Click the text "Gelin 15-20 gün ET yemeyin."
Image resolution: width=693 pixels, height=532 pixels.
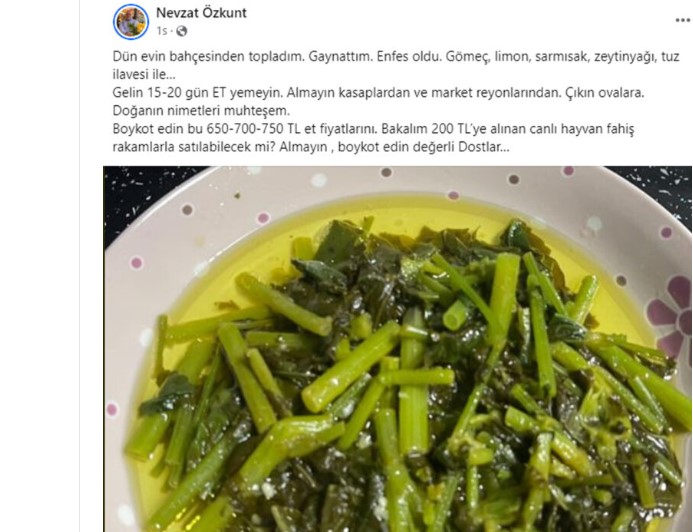pos(197,93)
